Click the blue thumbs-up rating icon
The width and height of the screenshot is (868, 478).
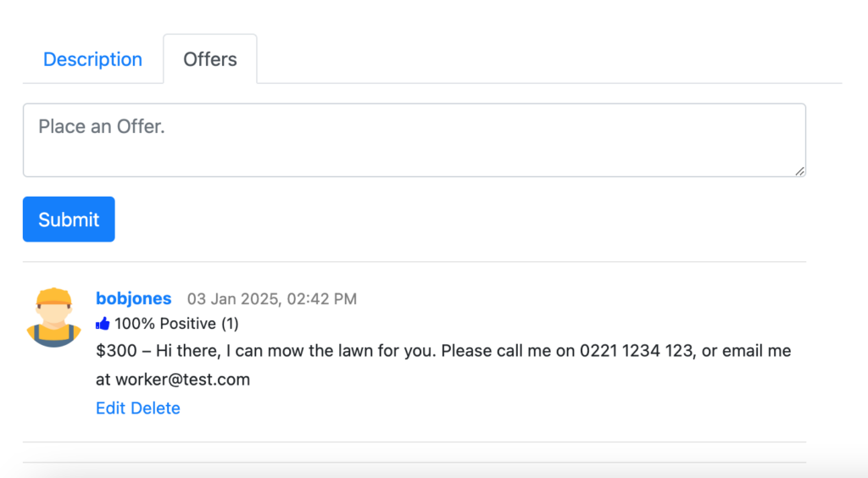coord(103,324)
